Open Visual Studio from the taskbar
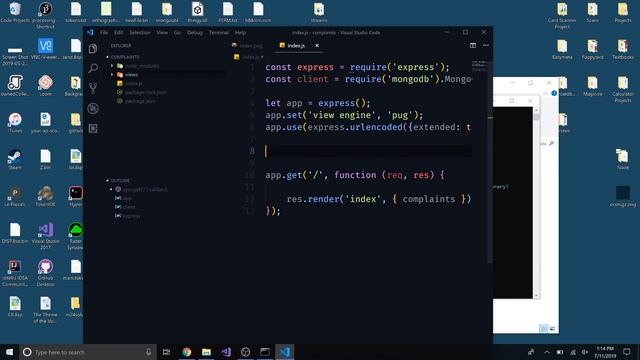 coord(226,352)
